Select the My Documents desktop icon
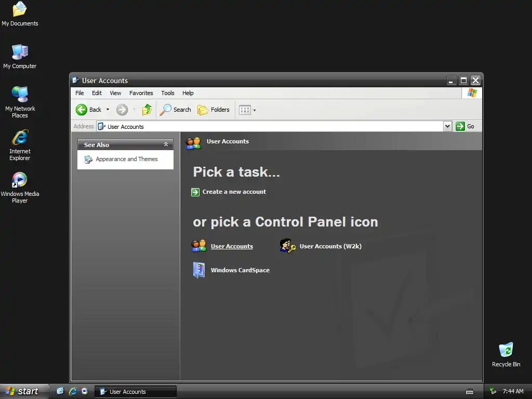532x399 pixels. (20, 14)
